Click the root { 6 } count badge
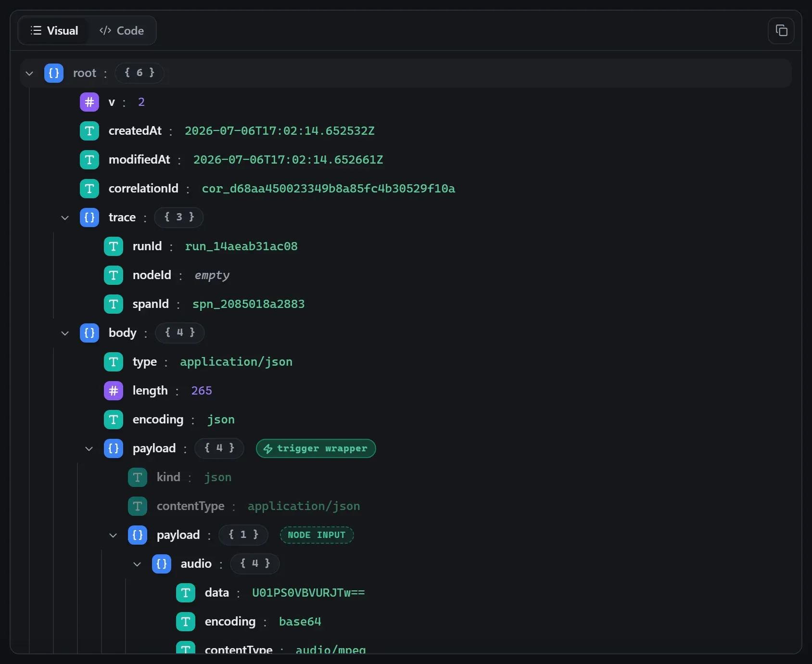This screenshot has width=812, height=664. coord(140,73)
